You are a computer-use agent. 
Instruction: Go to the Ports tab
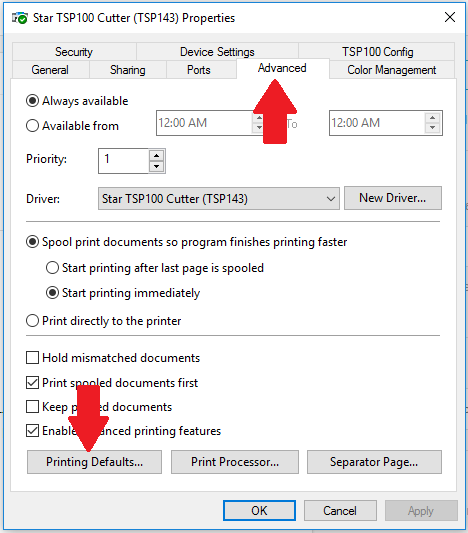(199, 70)
